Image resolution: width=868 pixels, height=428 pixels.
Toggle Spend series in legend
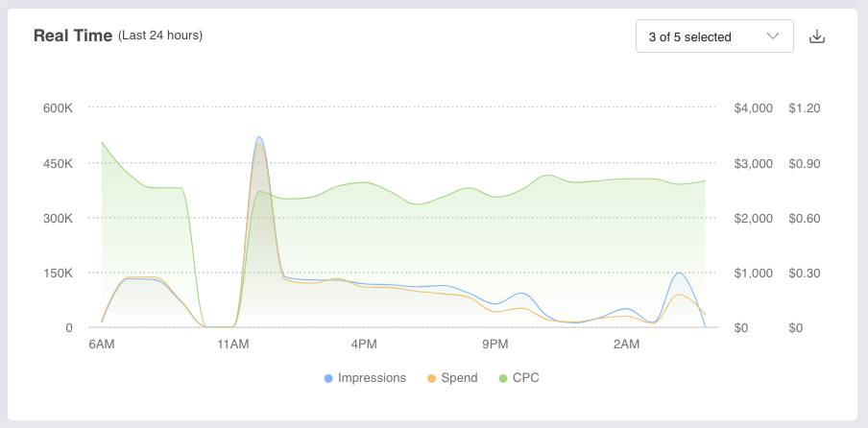pos(459,378)
